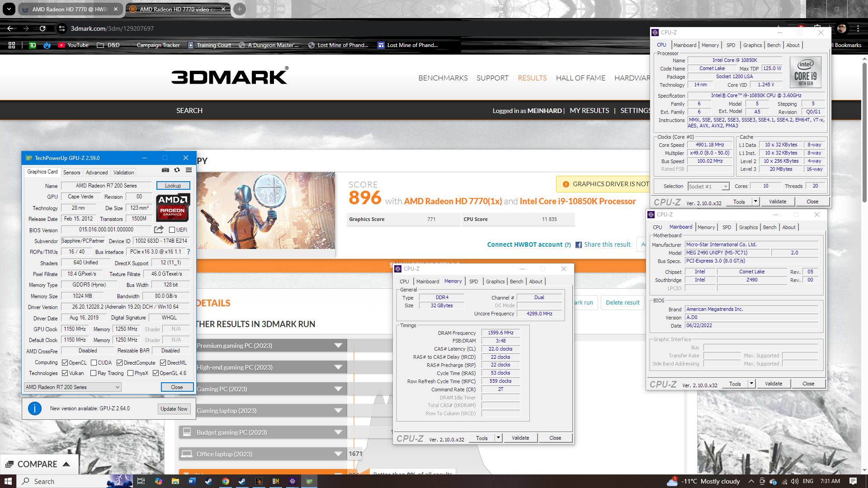The width and height of the screenshot is (868, 488).
Task: Click the Connect HWBOT account link
Action: pos(525,244)
